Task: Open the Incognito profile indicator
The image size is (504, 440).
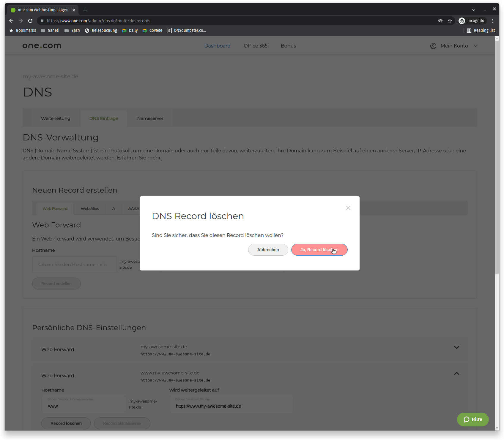Action: coord(472,21)
